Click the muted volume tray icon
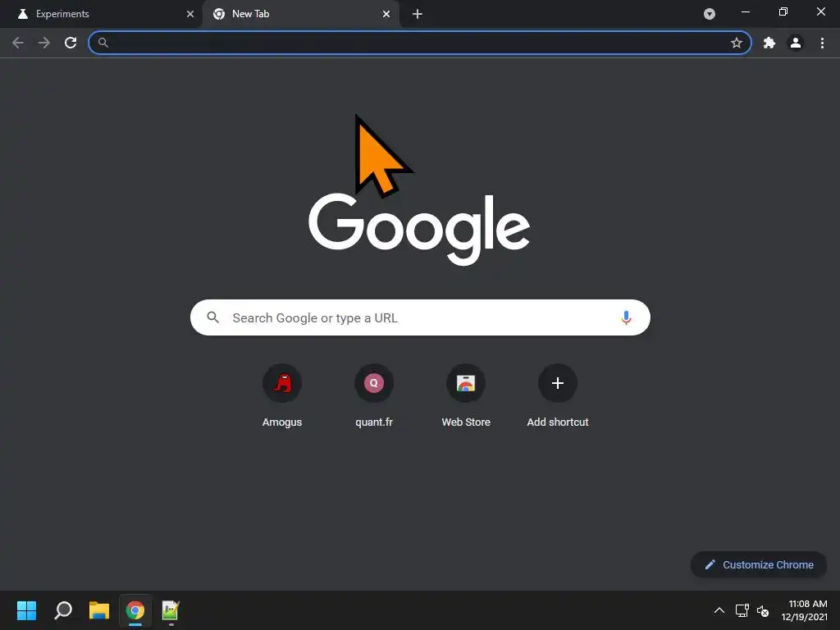The image size is (840, 630). coord(763,610)
